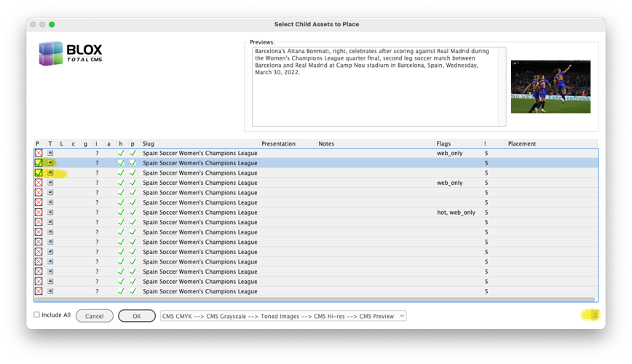The width and height of the screenshot is (632, 364).
Task: Click the question mark in the hot, web_only row
Action: coord(97,213)
